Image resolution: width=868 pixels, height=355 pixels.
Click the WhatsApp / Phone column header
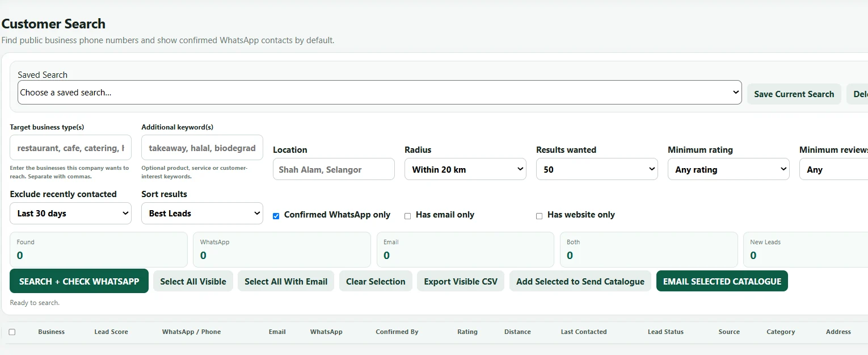[x=191, y=332]
